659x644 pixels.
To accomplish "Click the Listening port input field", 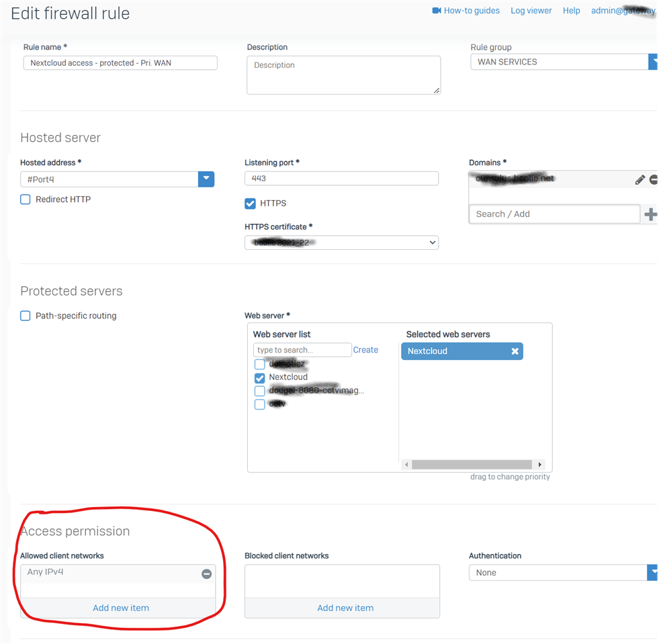I will click(x=341, y=179).
